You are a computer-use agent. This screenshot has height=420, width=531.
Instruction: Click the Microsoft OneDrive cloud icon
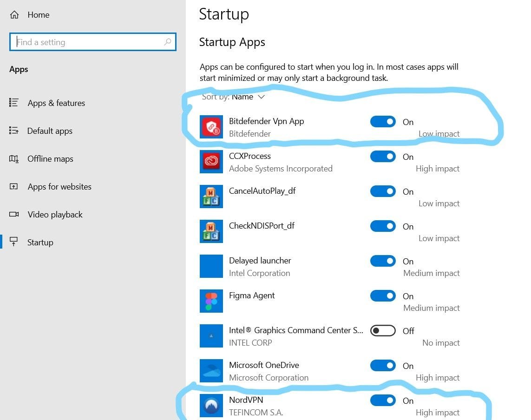tap(211, 371)
